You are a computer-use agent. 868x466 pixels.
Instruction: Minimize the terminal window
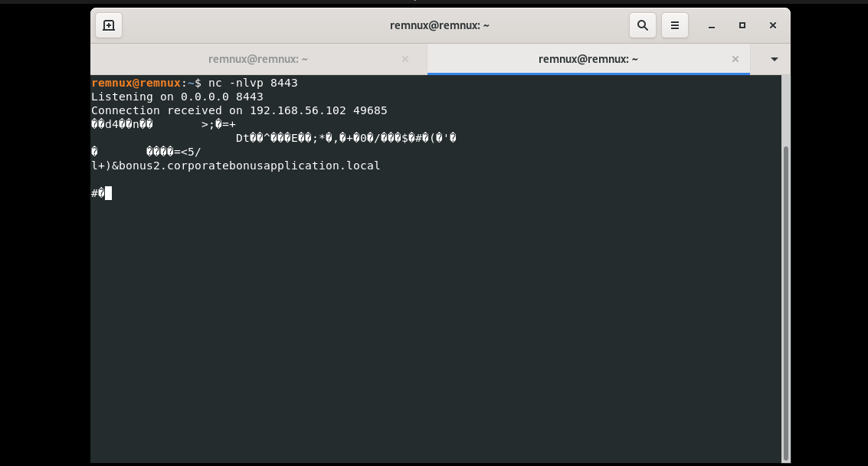pyautogui.click(x=712, y=25)
